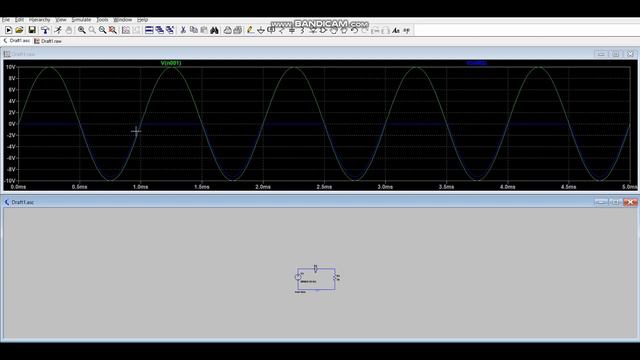Cascade the windows using toolbar icon

coord(160,30)
